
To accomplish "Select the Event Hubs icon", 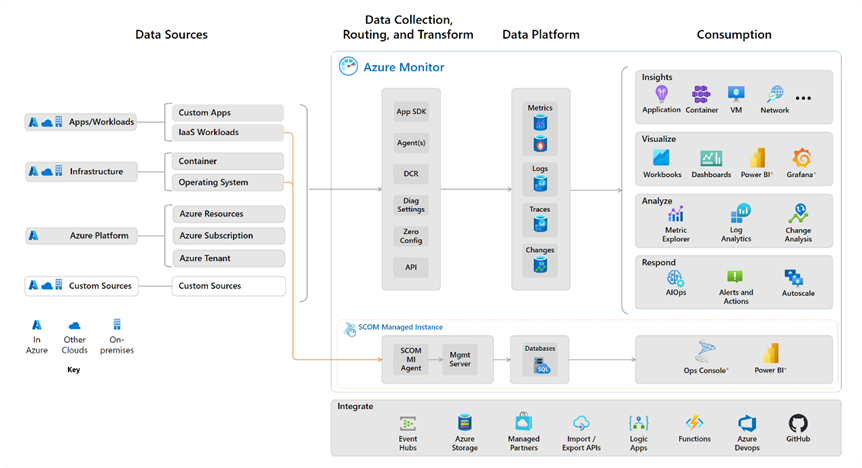I will (x=408, y=424).
